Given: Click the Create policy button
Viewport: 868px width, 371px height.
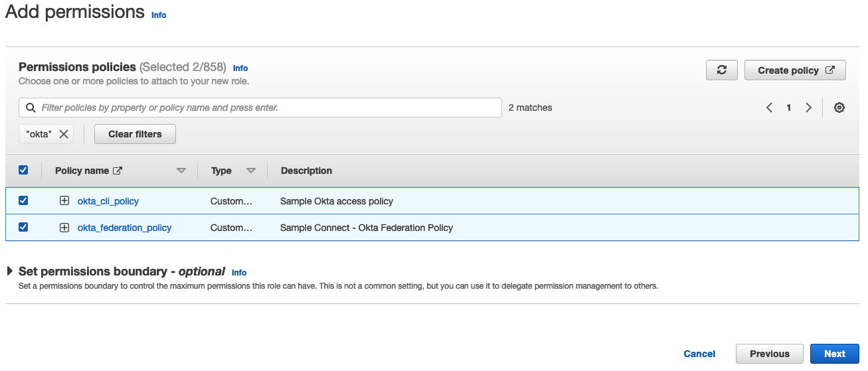Looking at the screenshot, I should coord(795,70).
